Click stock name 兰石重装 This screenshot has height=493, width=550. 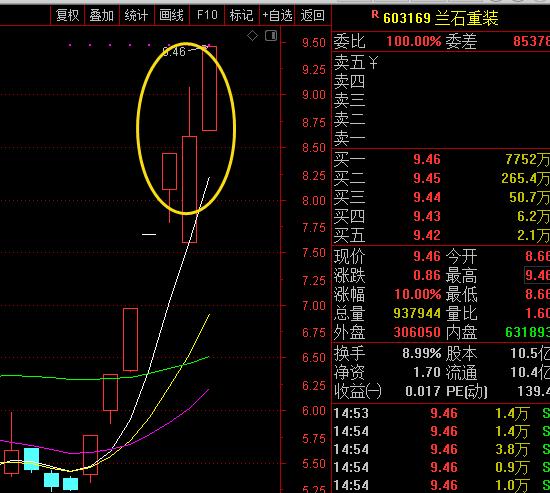[466, 18]
